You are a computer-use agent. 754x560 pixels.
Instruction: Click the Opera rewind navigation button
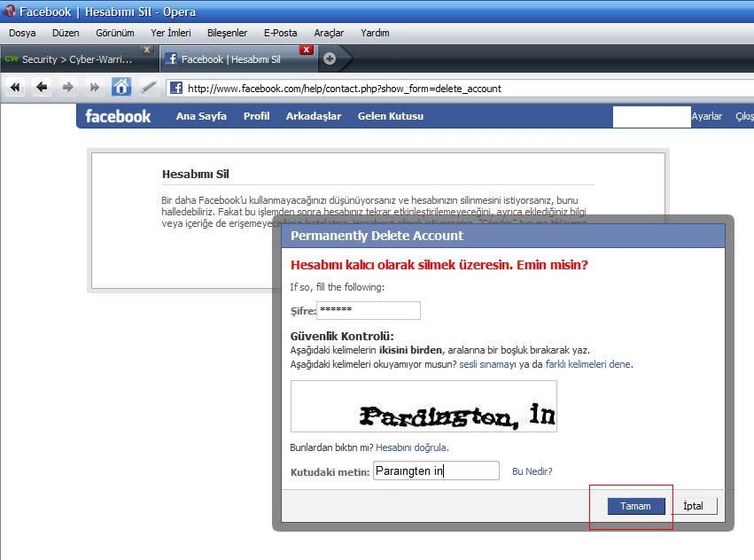[x=15, y=88]
